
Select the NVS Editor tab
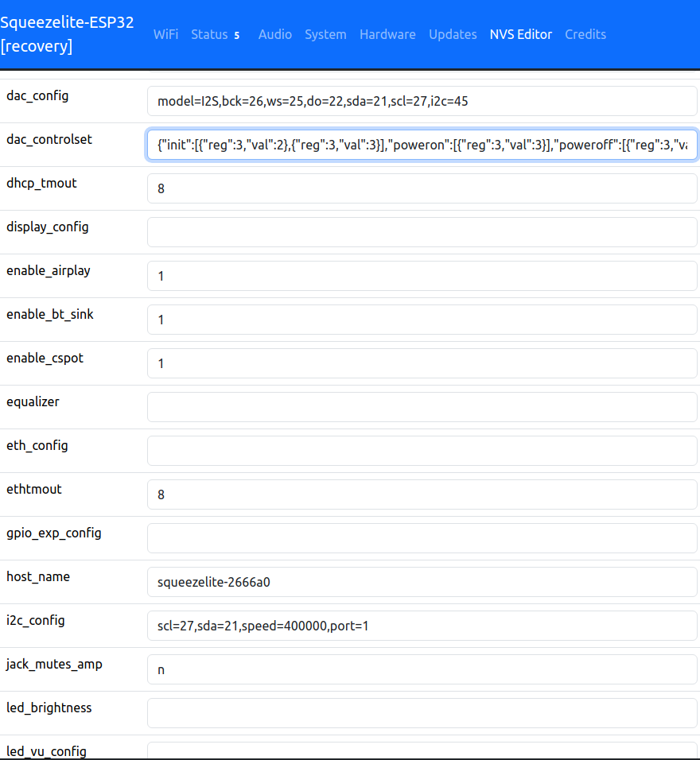tap(520, 34)
